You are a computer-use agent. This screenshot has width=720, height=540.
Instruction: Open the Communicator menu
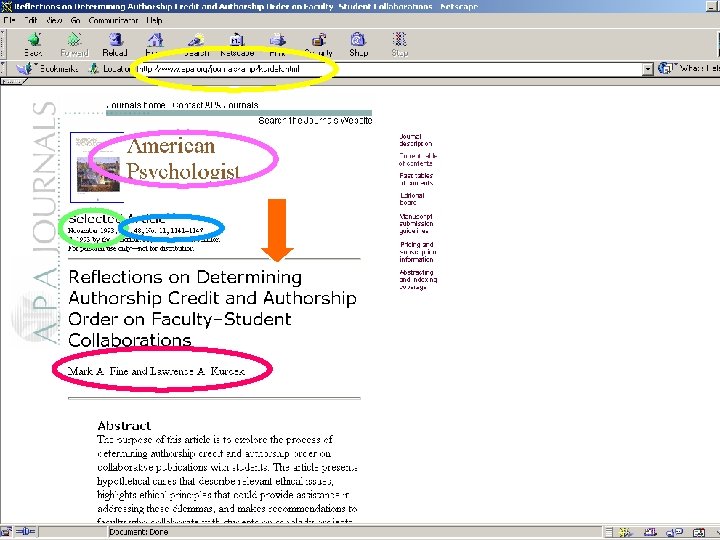[113, 20]
